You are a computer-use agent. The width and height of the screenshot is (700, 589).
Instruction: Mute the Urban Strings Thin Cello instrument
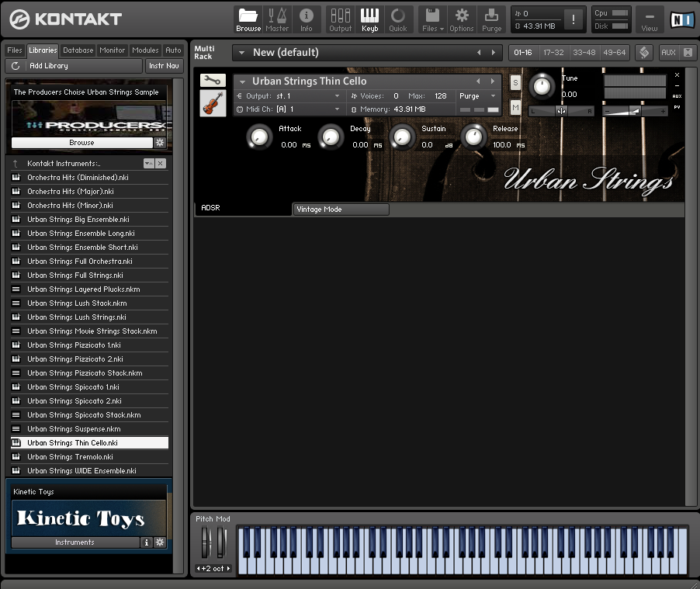pos(515,107)
